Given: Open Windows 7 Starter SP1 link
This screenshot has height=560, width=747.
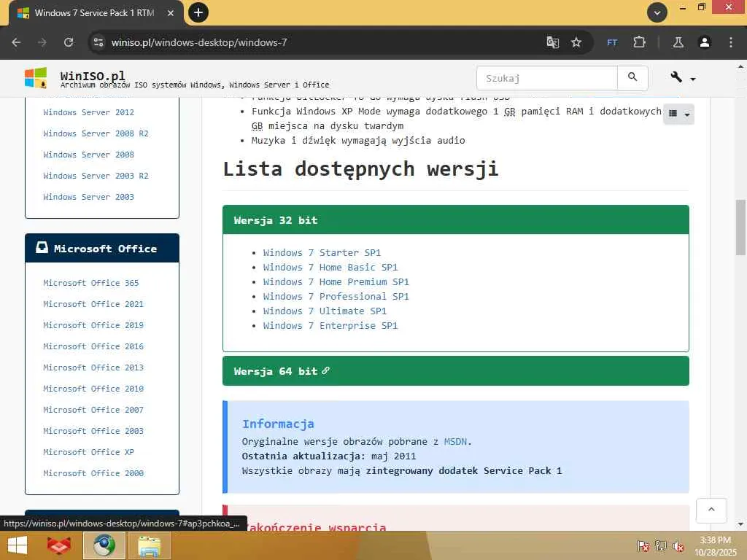Looking at the screenshot, I should [x=322, y=253].
